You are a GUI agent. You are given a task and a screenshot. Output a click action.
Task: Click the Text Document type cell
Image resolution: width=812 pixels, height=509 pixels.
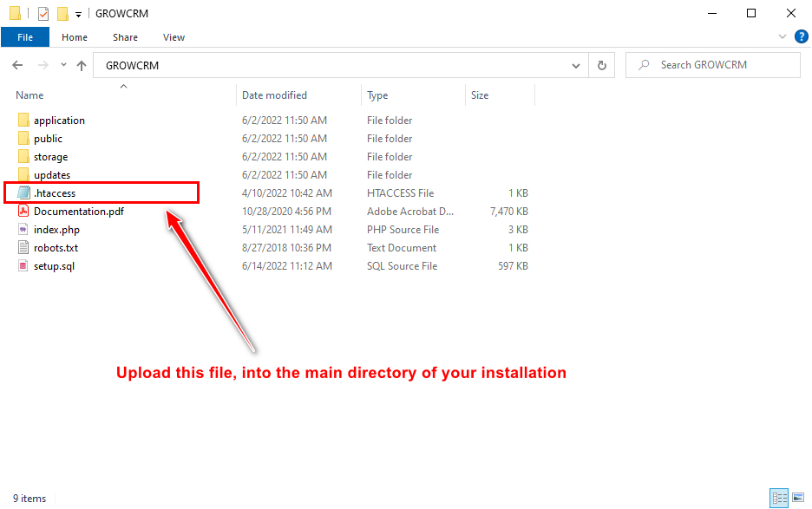pyautogui.click(x=402, y=248)
